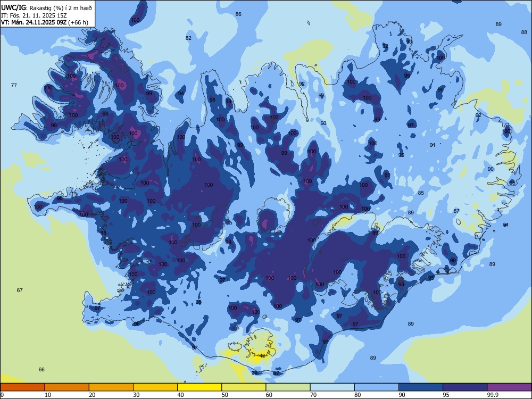Screen dimensions: 532x399
Task: Click the legend tick label '99.9'
Action: tap(493, 395)
